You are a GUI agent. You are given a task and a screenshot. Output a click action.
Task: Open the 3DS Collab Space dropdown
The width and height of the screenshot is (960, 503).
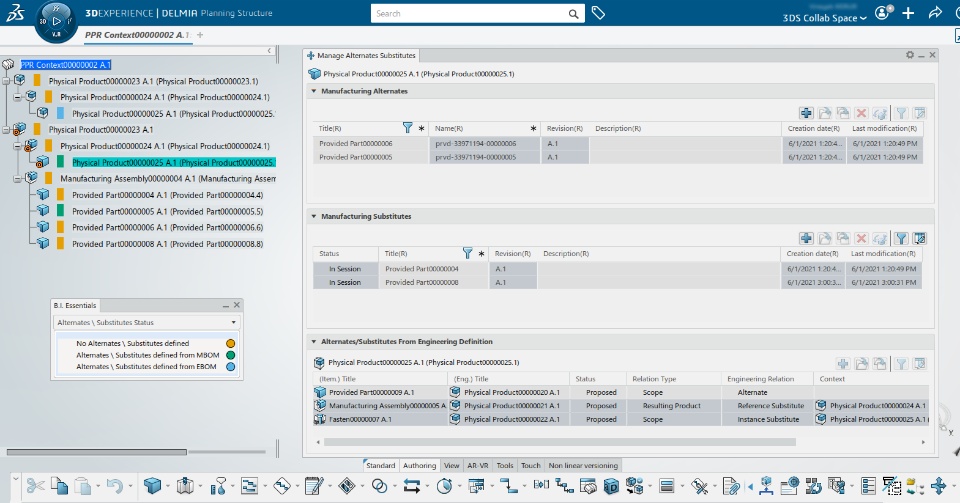824,18
